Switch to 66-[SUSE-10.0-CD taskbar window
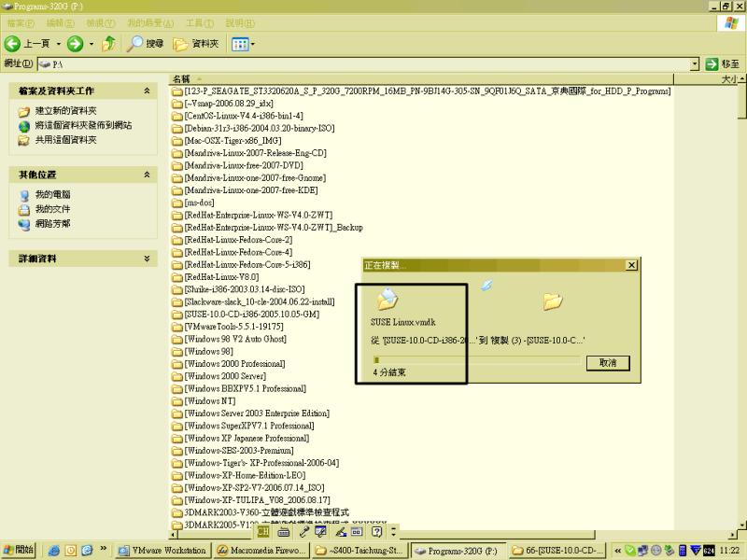Screen dimensions: 747x560 [557, 551]
